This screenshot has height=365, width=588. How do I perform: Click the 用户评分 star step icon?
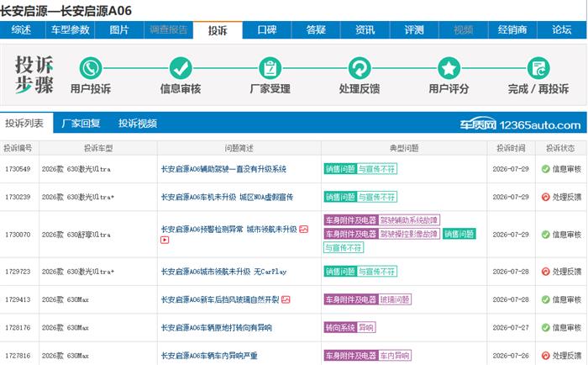point(449,68)
